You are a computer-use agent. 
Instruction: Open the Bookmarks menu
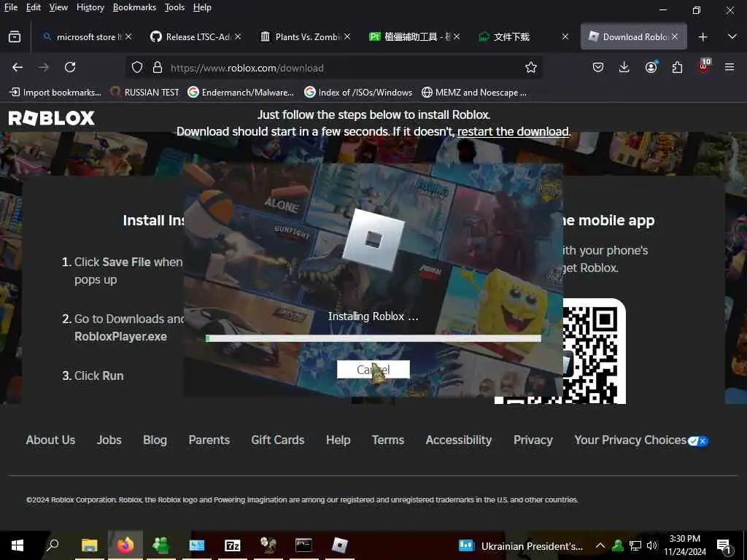134,7
